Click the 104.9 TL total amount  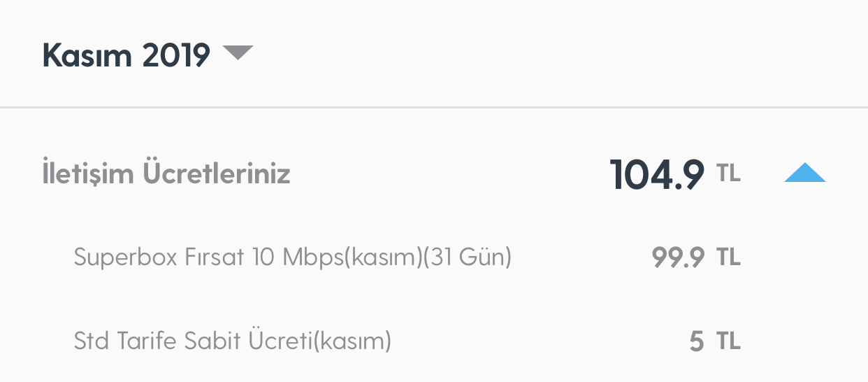point(675,174)
